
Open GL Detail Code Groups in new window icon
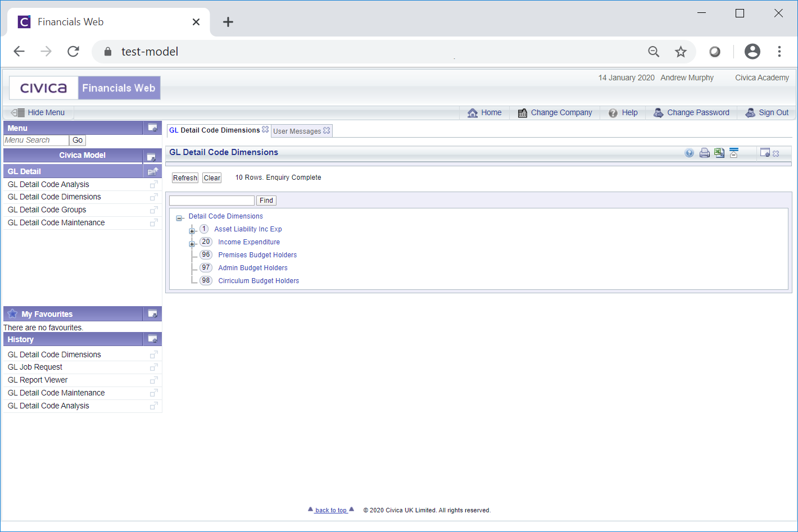point(153,210)
